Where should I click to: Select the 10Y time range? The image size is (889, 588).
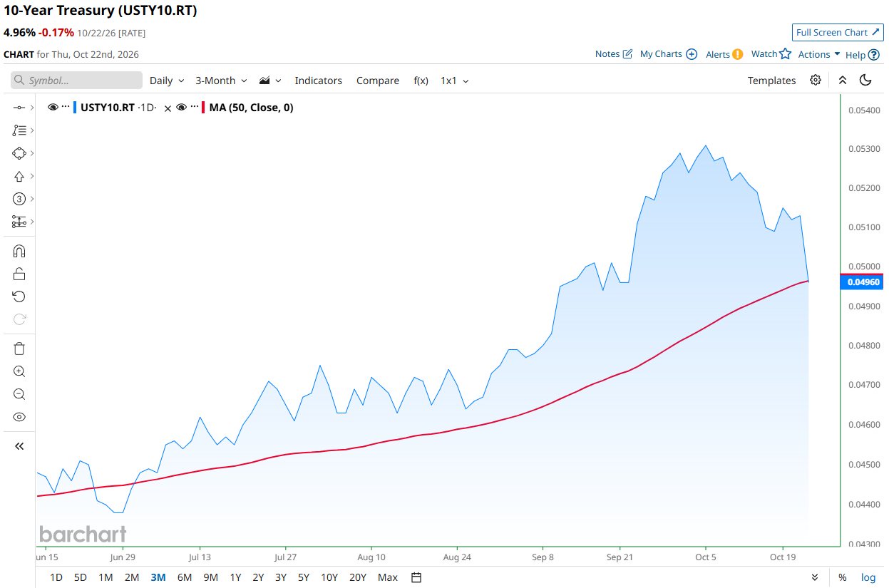tap(329, 577)
